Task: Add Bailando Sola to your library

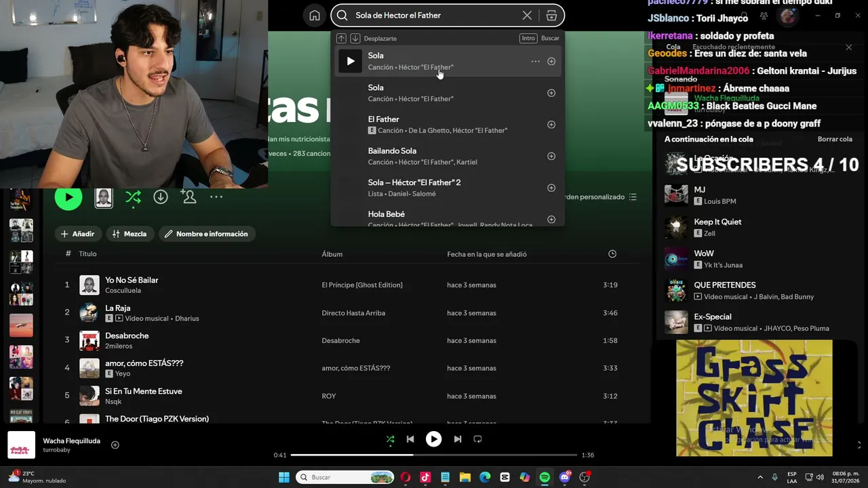Action: click(551, 156)
